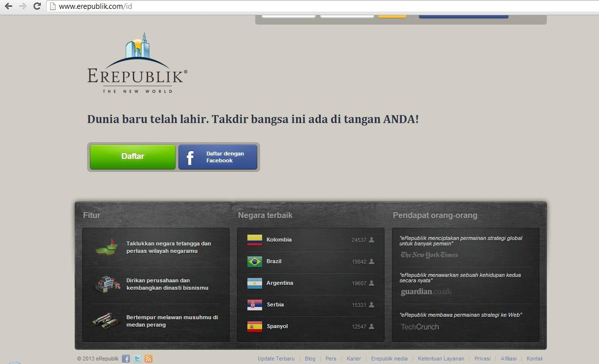Screen dimensions: 599x364
Task: Open the Privasi footer link
Action: [482, 359]
